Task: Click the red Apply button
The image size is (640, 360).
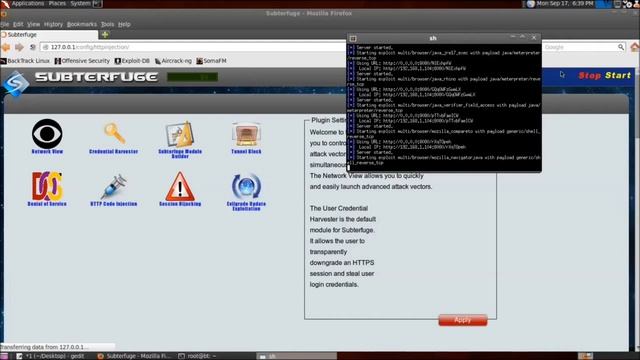Action: [x=463, y=320]
